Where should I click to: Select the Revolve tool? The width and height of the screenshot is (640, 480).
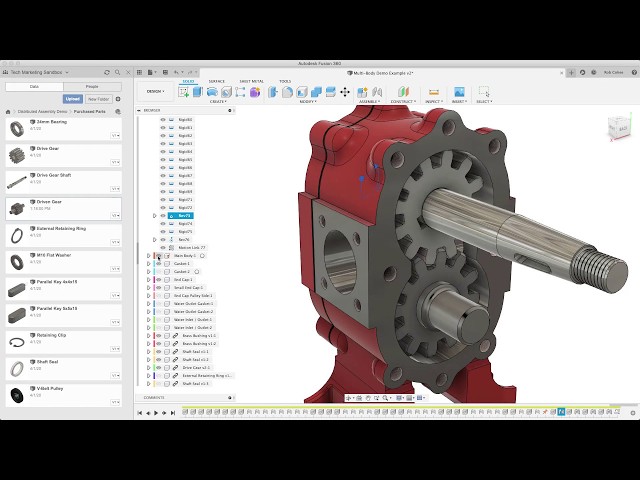click(x=212, y=92)
